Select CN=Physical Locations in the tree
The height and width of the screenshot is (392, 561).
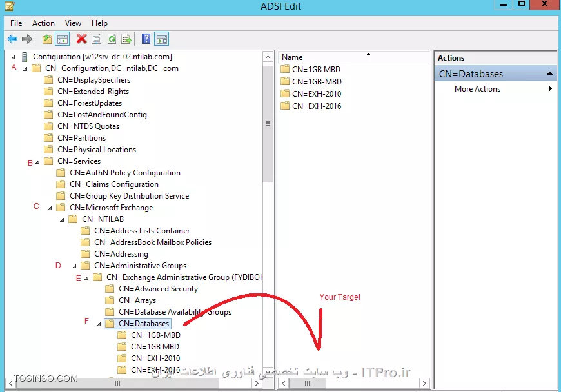[97, 150]
